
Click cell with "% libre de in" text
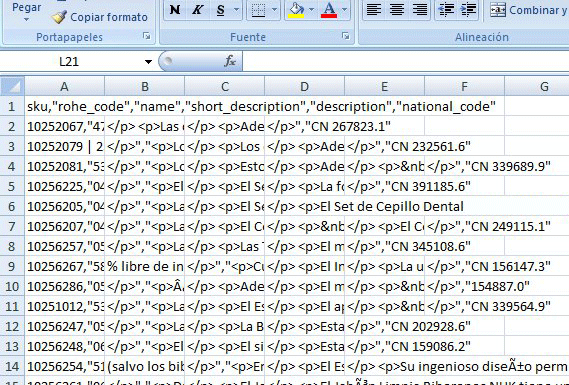[144, 266]
